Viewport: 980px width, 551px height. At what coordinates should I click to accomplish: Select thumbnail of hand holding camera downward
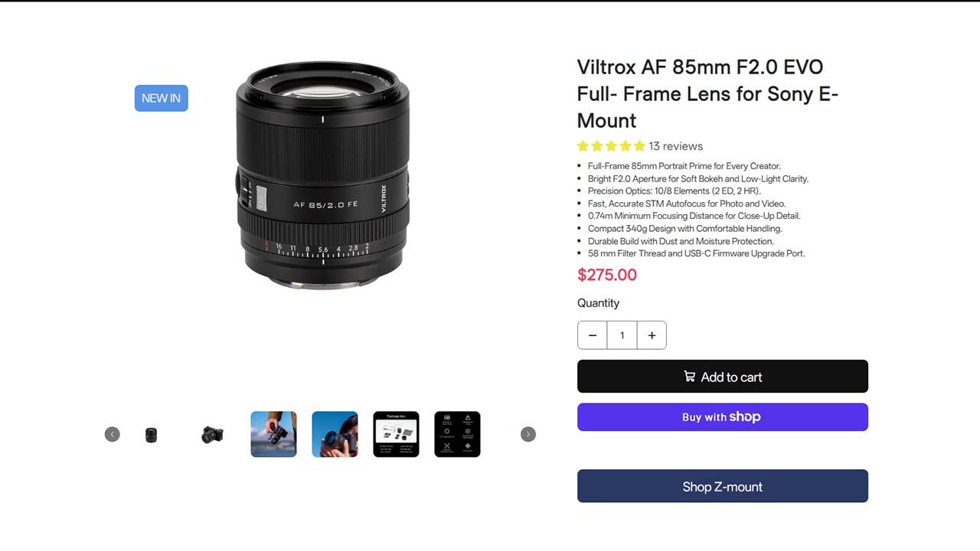[x=273, y=435]
